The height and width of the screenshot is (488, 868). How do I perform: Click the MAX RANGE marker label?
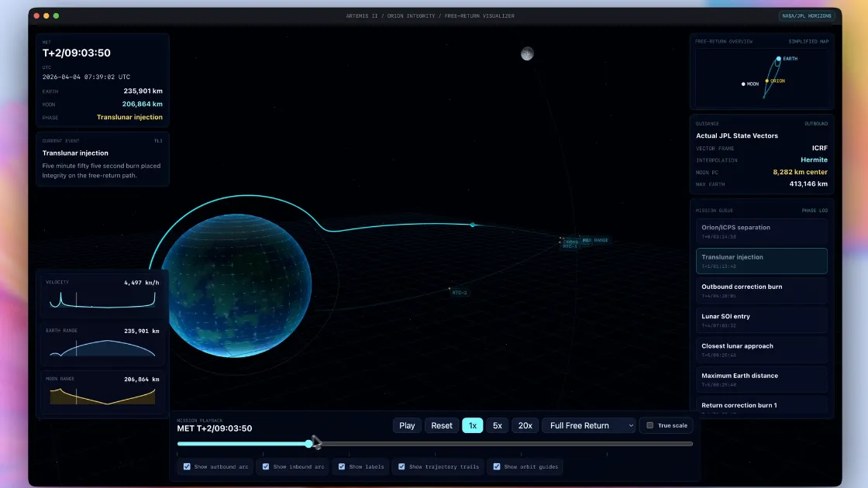pyautogui.click(x=594, y=240)
